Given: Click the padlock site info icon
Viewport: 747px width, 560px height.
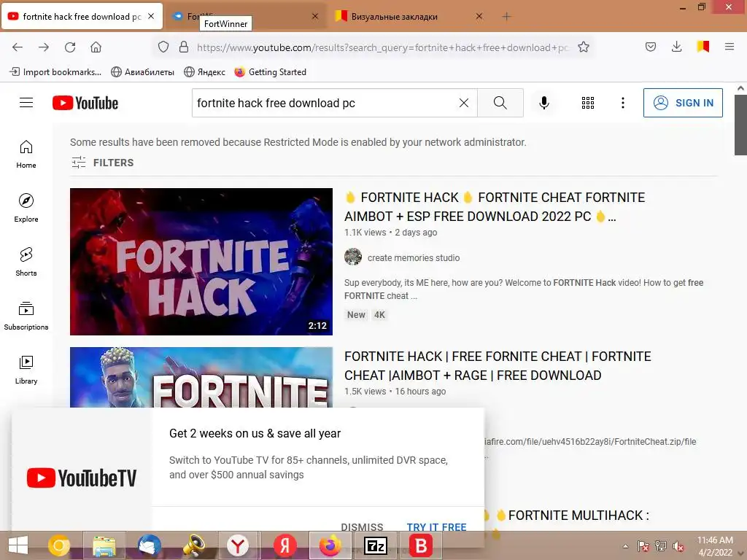Looking at the screenshot, I should 183,47.
